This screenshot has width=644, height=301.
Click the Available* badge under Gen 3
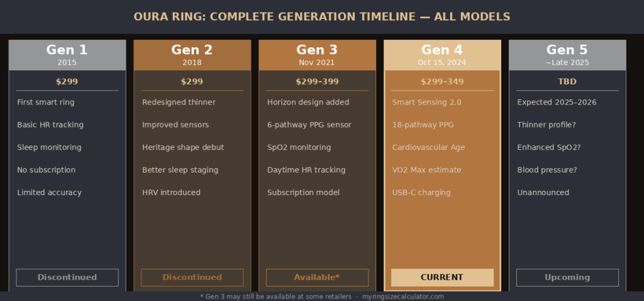[x=317, y=278]
